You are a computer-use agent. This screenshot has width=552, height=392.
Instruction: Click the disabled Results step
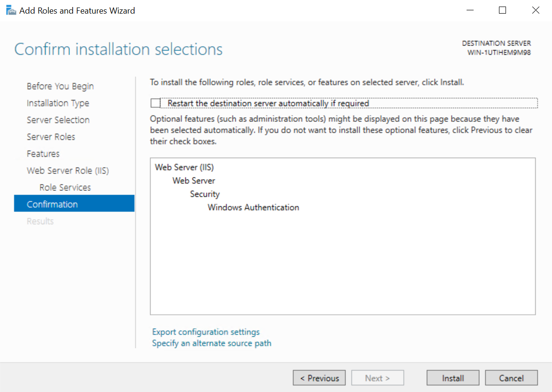tap(40, 221)
